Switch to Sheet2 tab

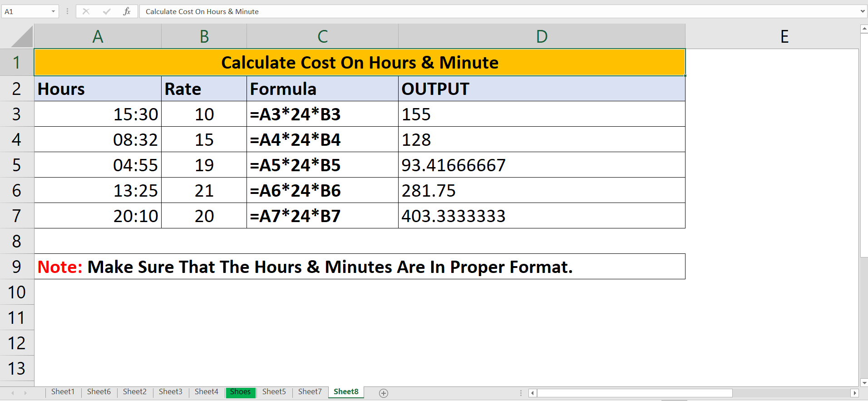(x=135, y=391)
